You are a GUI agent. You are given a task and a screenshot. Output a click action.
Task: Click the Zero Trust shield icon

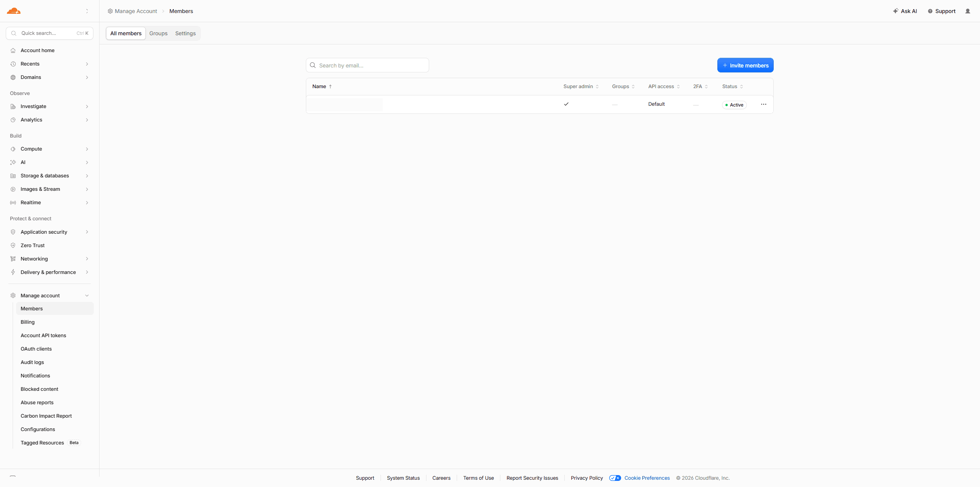(13, 246)
